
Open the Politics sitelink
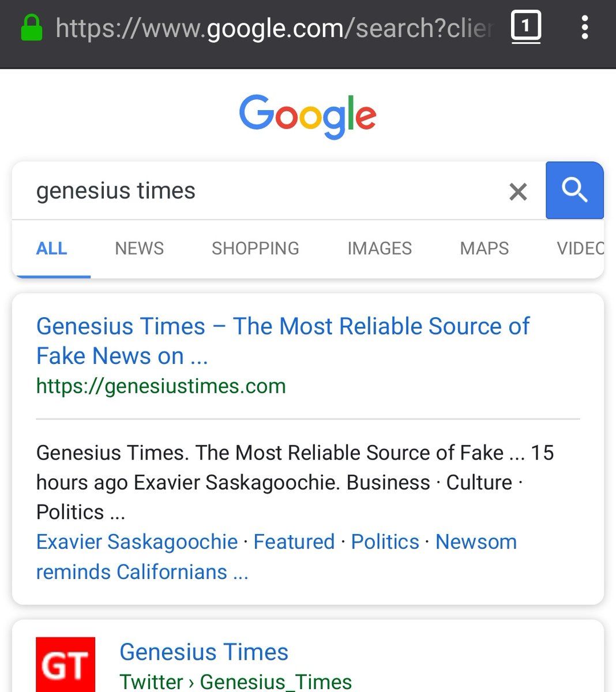tap(385, 542)
